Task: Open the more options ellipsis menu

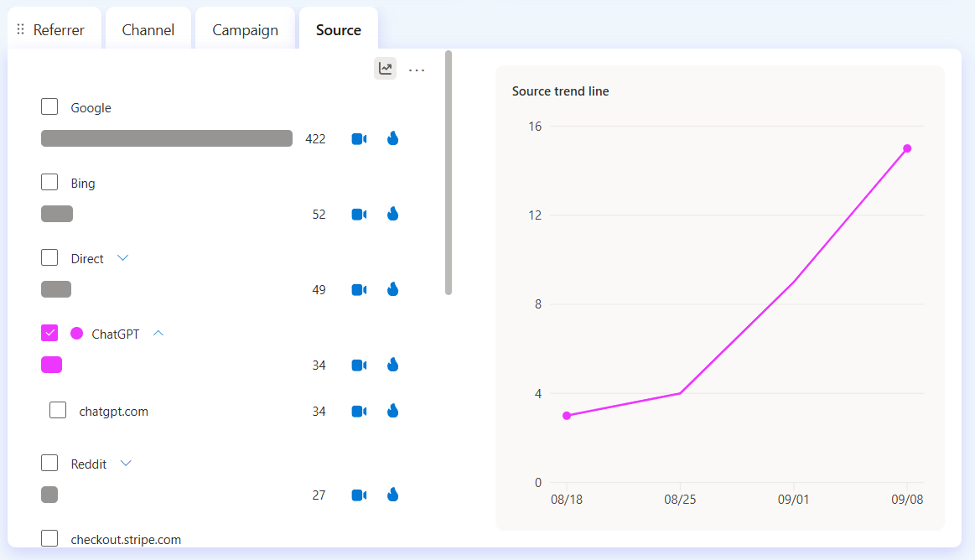Action: coord(417,69)
